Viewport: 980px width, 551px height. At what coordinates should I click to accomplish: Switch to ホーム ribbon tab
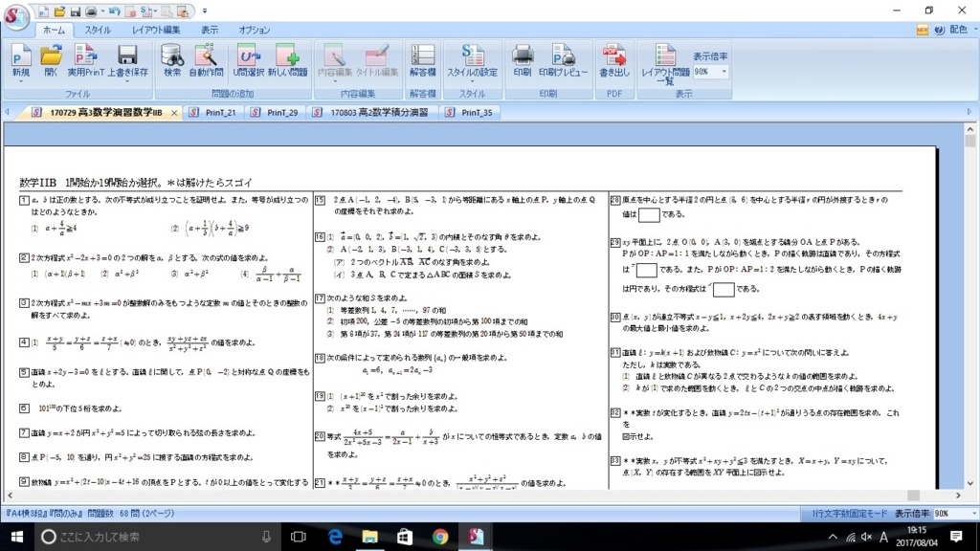(x=54, y=30)
